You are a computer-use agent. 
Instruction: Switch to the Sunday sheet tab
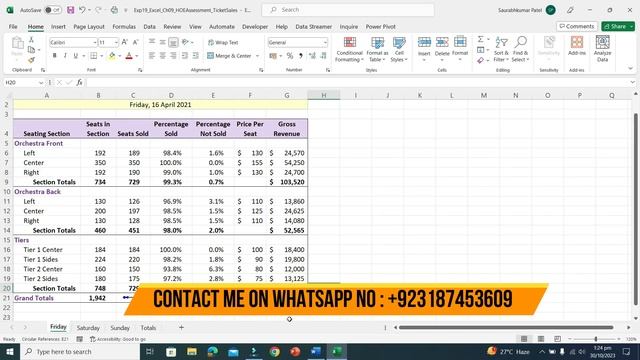[x=120, y=328]
